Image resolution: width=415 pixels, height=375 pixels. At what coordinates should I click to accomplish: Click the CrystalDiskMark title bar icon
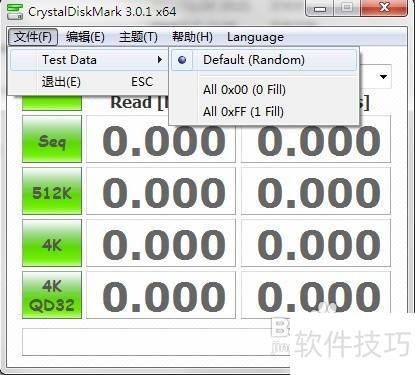coord(15,12)
